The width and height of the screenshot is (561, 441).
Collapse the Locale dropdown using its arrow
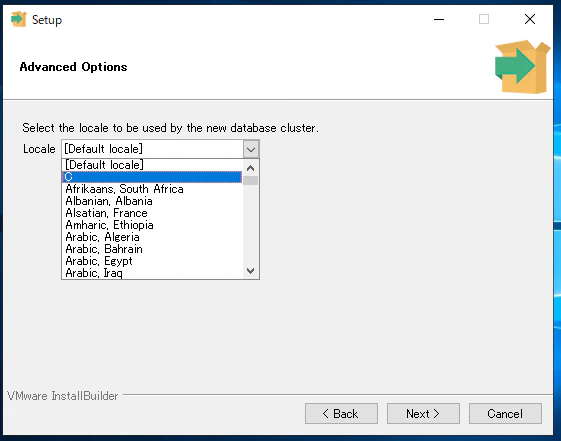pos(251,149)
